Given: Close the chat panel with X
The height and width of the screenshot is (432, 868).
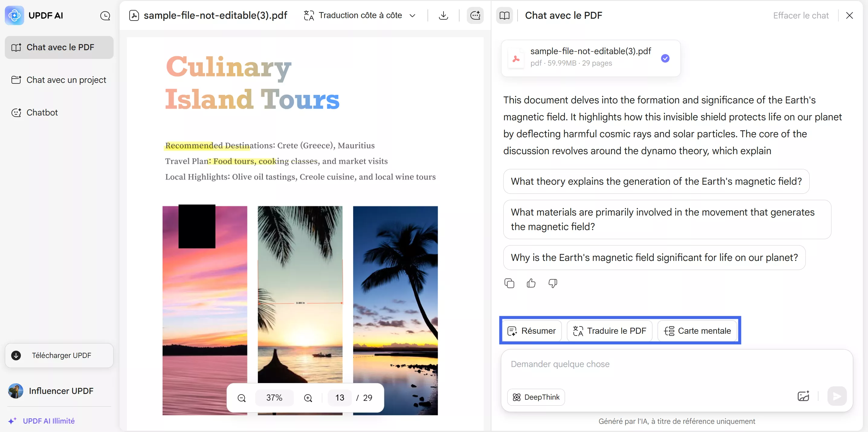Looking at the screenshot, I should tap(850, 15).
